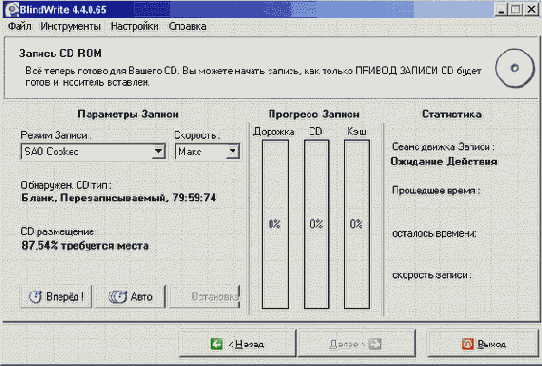Click the Авто button

coord(130,297)
